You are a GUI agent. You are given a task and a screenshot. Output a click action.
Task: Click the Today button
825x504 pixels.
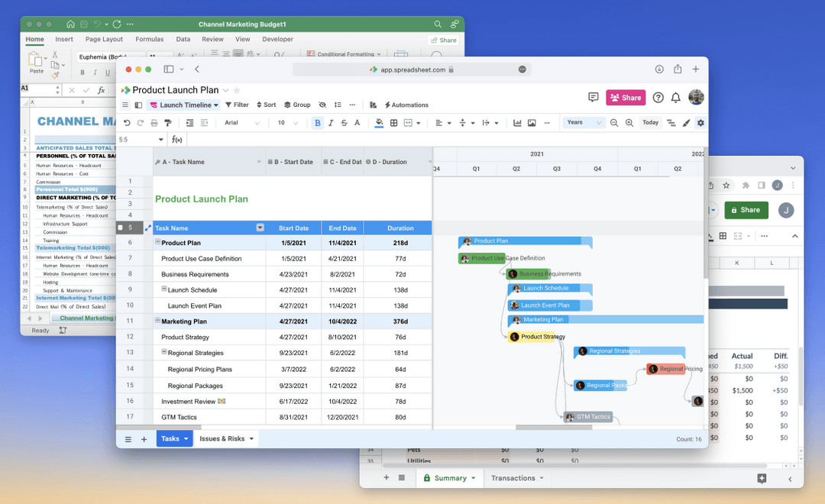coord(650,122)
